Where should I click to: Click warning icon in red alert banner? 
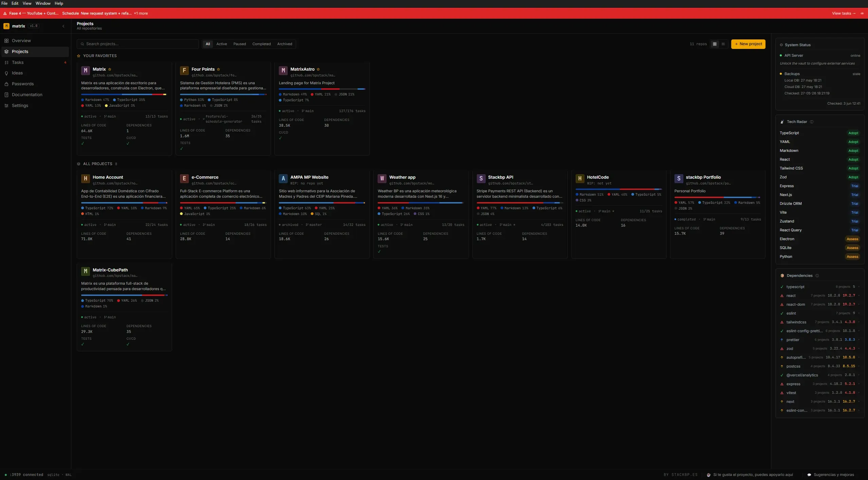(x=5, y=14)
